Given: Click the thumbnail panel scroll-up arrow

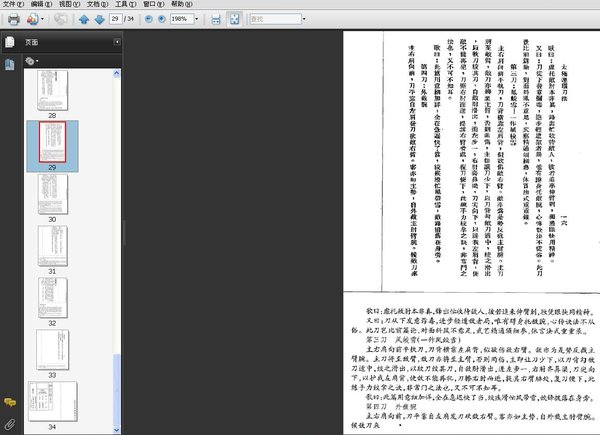Looking at the screenshot, I should point(117,73).
